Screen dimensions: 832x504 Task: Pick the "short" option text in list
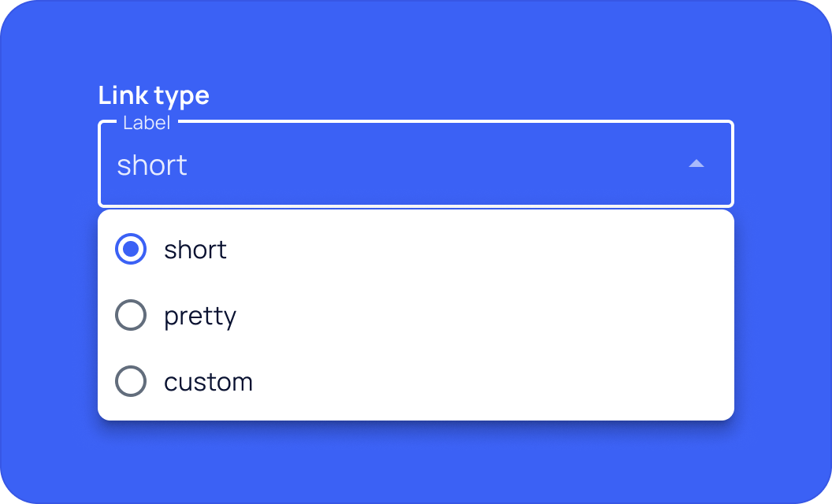coord(195,250)
